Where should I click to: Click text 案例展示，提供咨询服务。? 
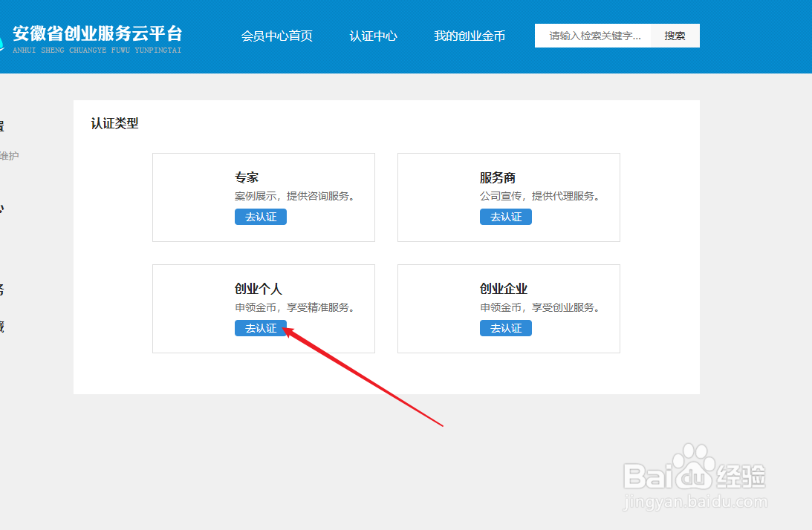(294, 196)
